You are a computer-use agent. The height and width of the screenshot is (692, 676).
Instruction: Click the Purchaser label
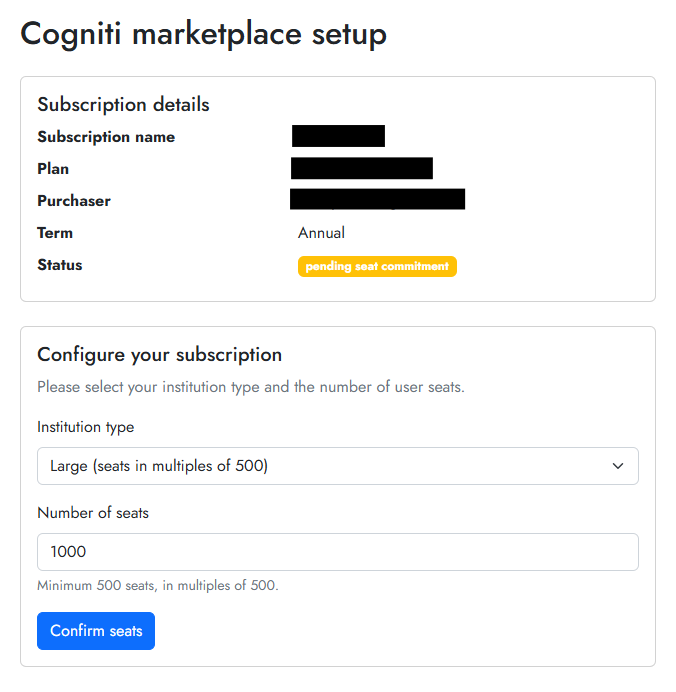74,201
